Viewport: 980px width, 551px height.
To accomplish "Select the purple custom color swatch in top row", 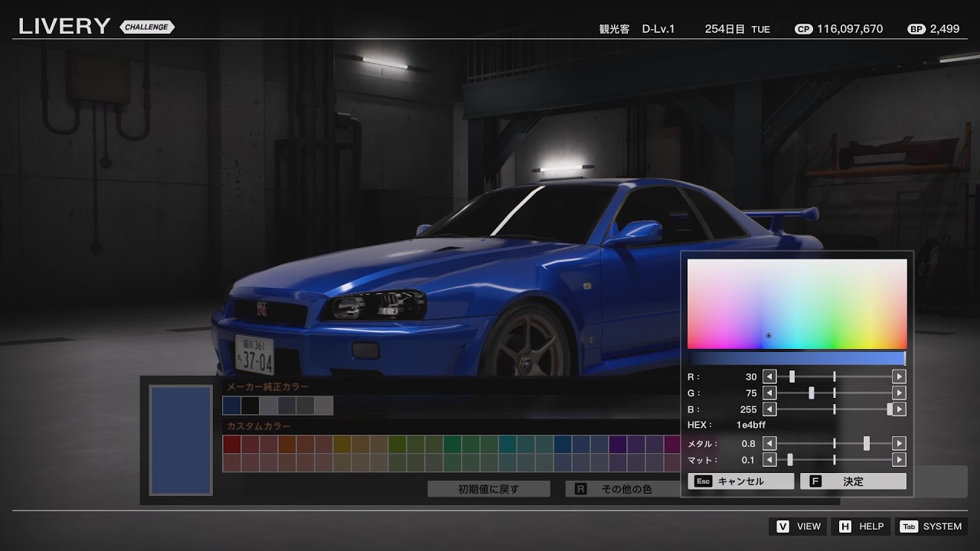I will (618, 444).
